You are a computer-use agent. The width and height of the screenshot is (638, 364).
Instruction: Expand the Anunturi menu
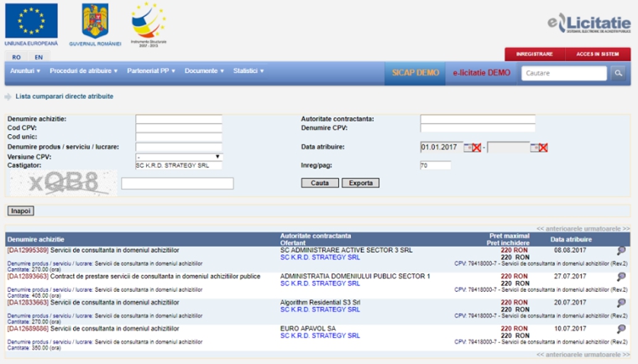(x=25, y=70)
